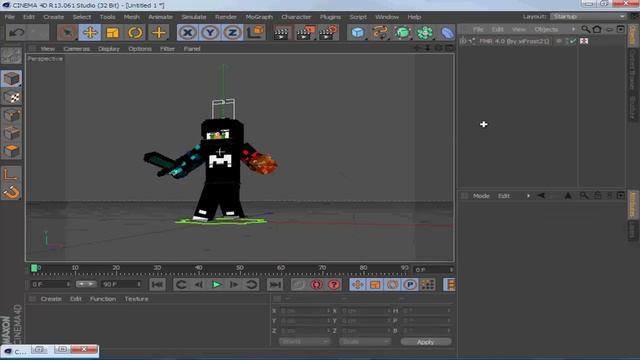Open the Simulate menu
Screen dimensions: 640x360
[x=194, y=17]
